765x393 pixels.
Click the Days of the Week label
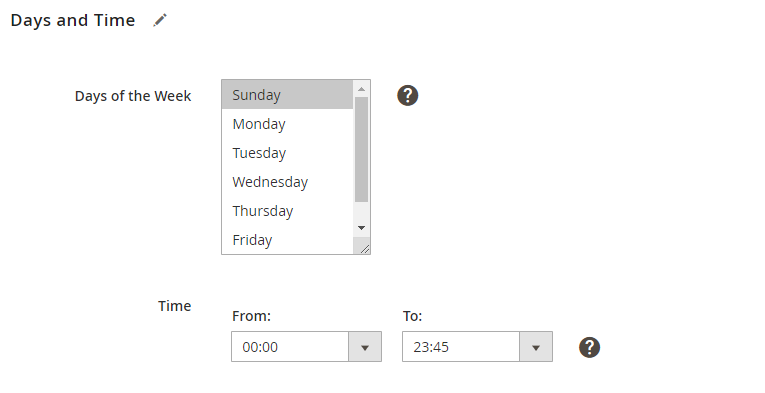(x=133, y=96)
